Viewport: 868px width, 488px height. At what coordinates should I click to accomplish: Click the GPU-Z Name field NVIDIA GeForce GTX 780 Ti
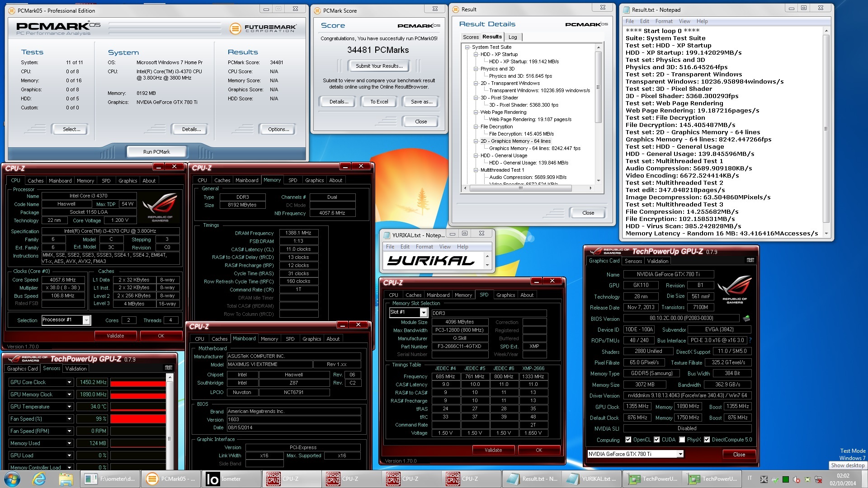point(668,274)
